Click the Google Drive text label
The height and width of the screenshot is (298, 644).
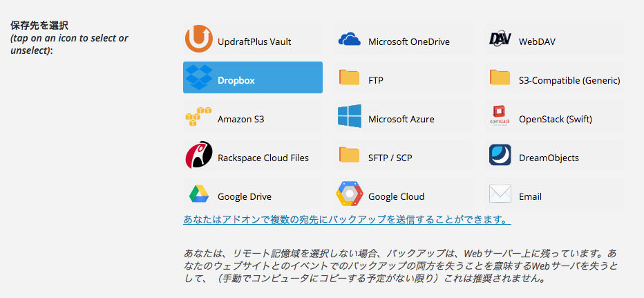coord(245,197)
